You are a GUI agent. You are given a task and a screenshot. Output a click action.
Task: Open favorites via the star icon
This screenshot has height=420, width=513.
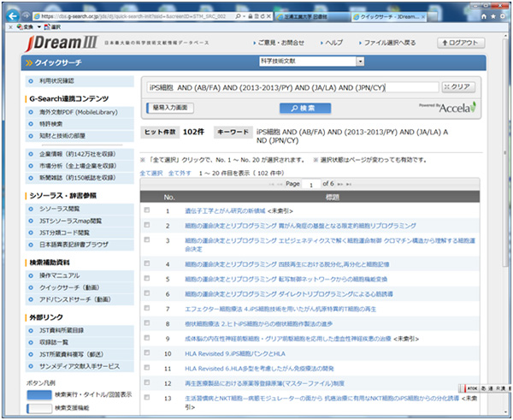[493, 16]
